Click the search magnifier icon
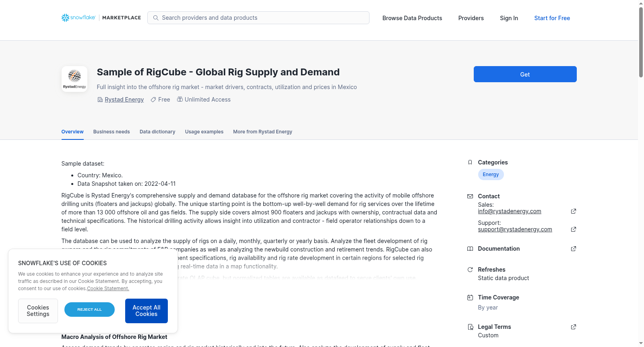This screenshot has width=644, height=347. tap(156, 18)
